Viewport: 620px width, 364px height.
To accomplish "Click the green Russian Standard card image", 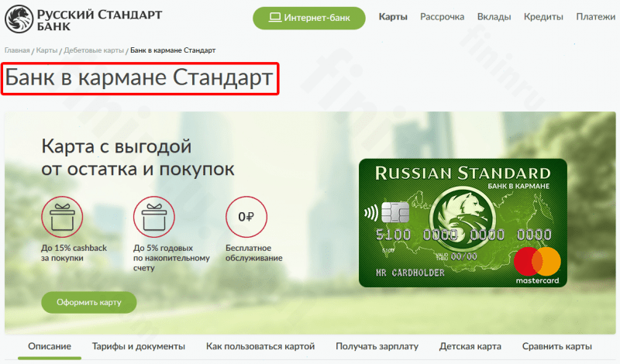I will [x=463, y=223].
